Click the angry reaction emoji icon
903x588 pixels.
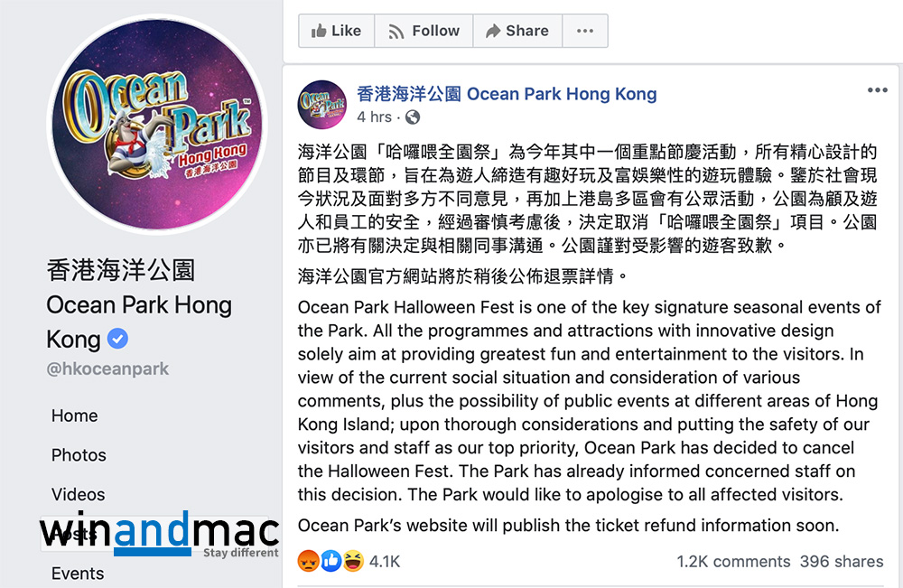[x=308, y=561]
